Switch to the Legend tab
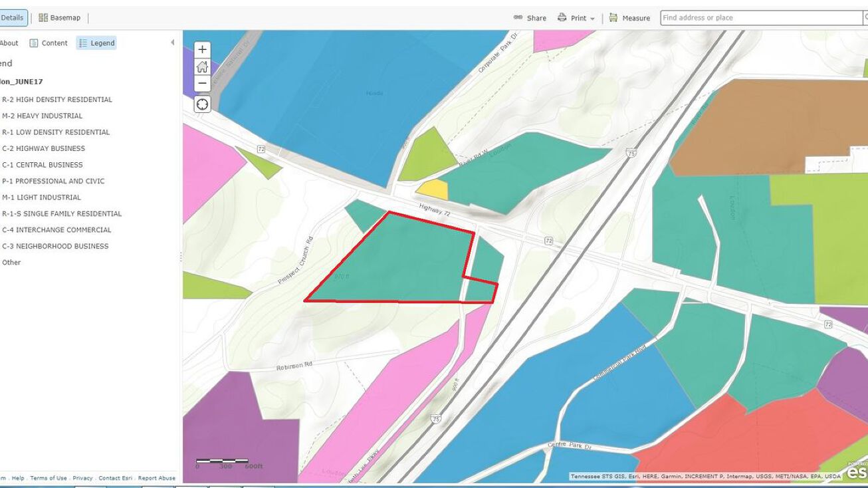Image resolution: width=868 pixels, height=488 pixels. 96,43
